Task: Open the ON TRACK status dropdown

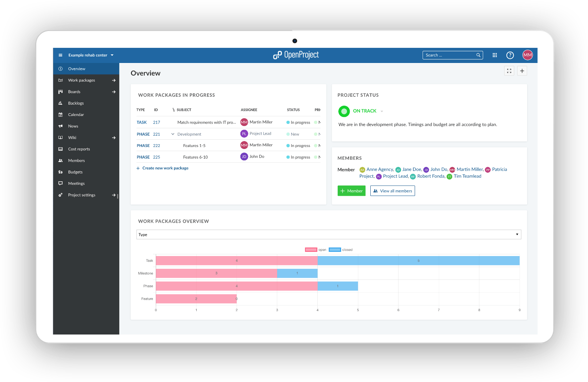Action: (x=382, y=111)
